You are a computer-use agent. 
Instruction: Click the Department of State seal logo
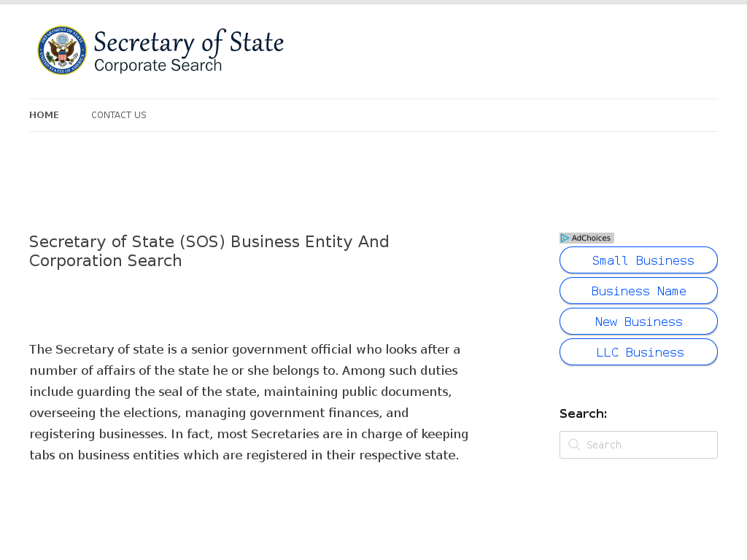[x=62, y=50]
